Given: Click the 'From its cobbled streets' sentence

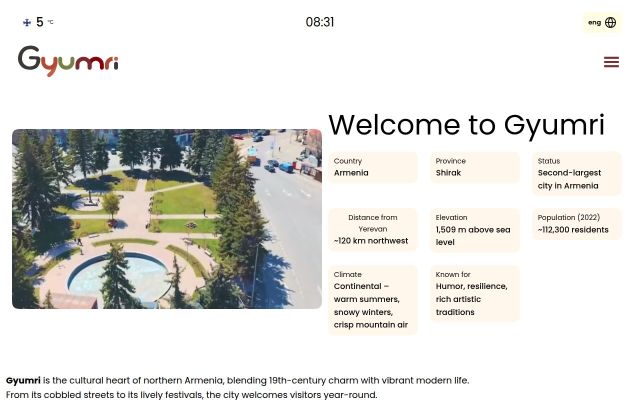Looking at the screenshot, I should tap(191, 395).
